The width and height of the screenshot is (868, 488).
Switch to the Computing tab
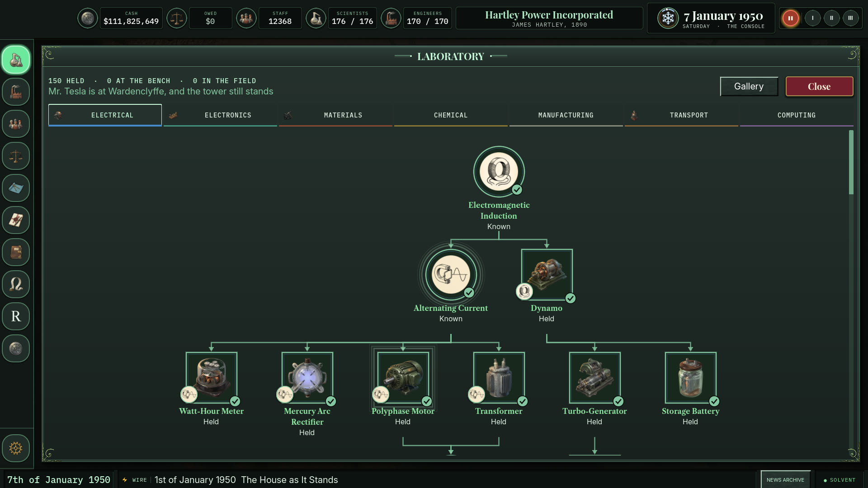click(x=797, y=115)
